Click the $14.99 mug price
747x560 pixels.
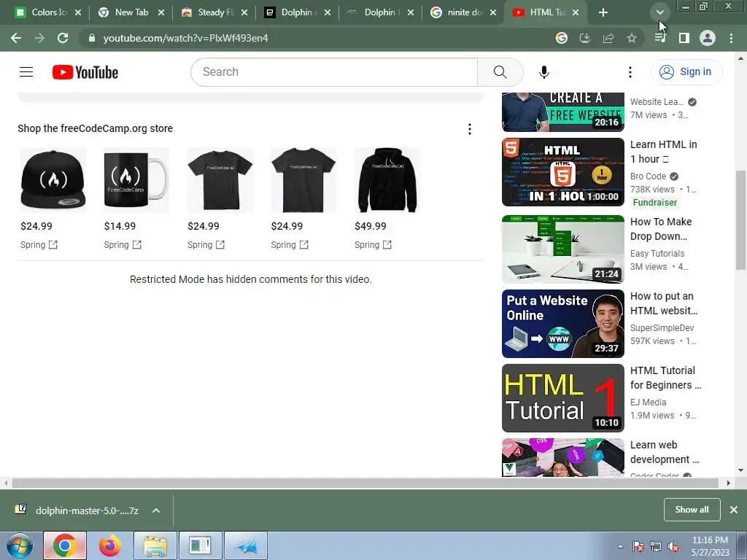(120, 226)
